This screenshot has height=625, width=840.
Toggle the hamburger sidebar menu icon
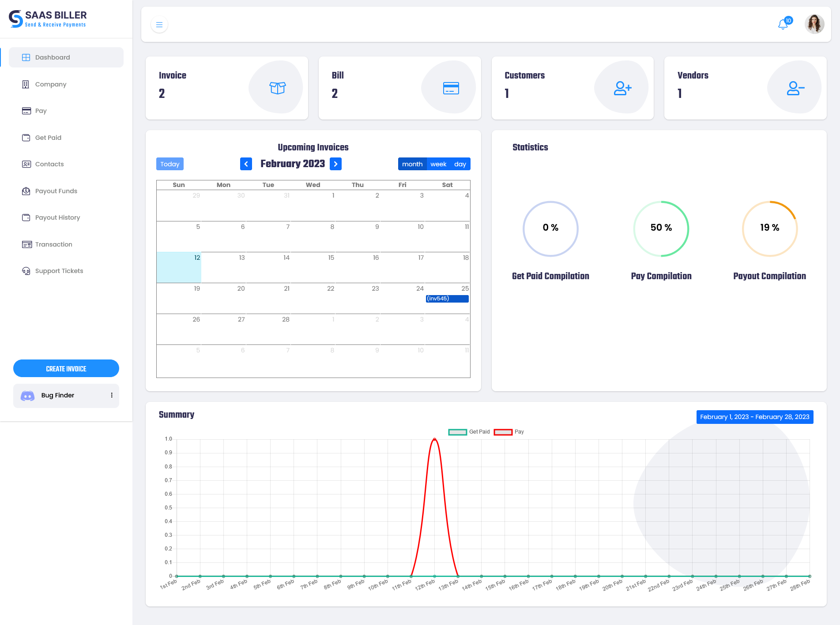tap(159, 25)
